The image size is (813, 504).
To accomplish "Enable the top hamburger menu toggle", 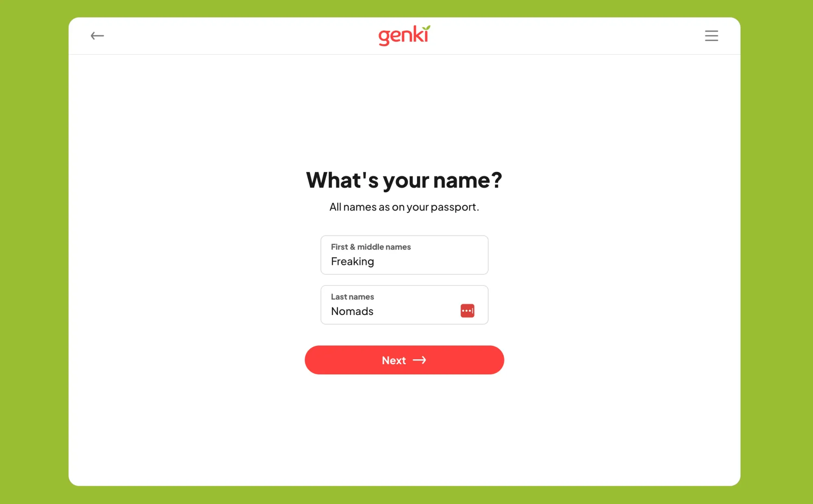I will [711, 35].
